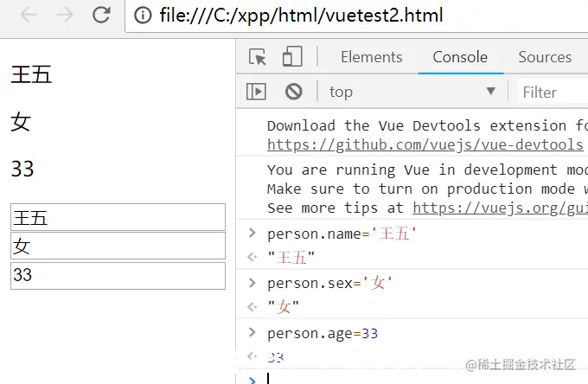Reload the page with refresh icon
Screen dimensions: 588x384
tap(101, 15)
